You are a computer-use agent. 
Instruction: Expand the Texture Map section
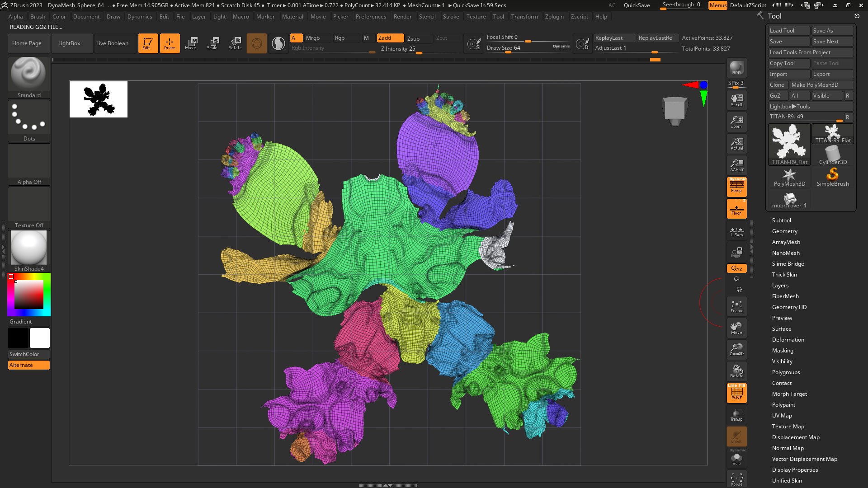(x=788, y=427)
